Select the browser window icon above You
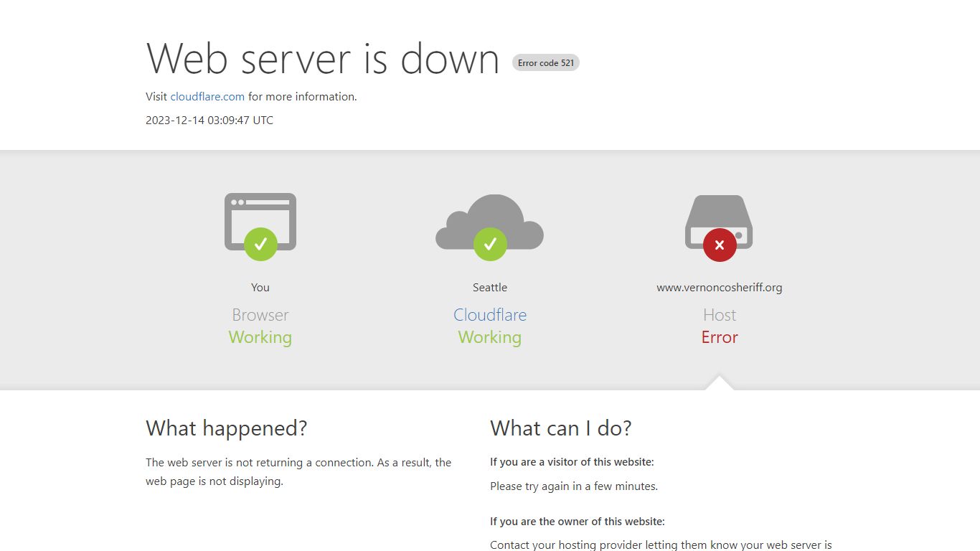Image resolution: width=980 pixels, height=551 pixels. [x=260, y=226]
